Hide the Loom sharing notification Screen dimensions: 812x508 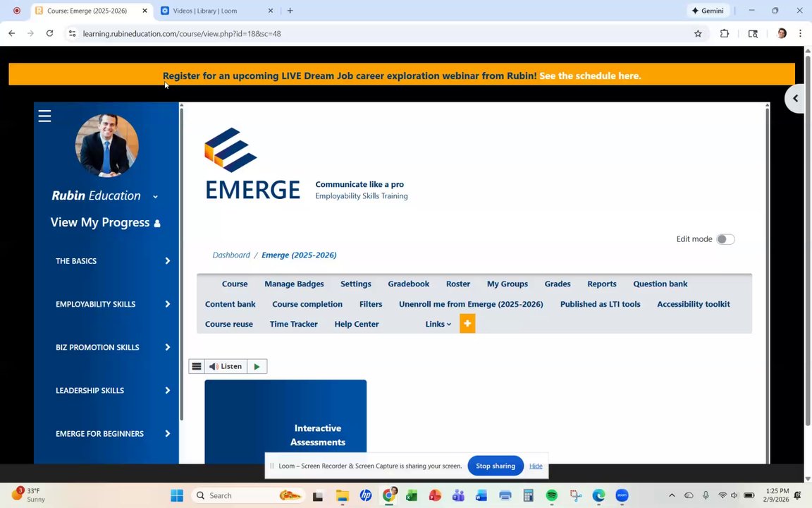(536, 466)
